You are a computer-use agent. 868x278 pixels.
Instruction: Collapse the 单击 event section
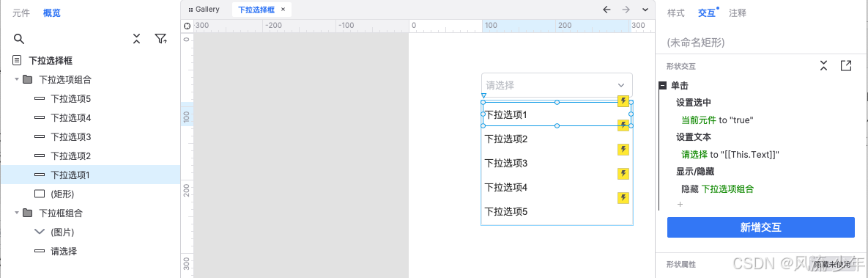point(662,85)
